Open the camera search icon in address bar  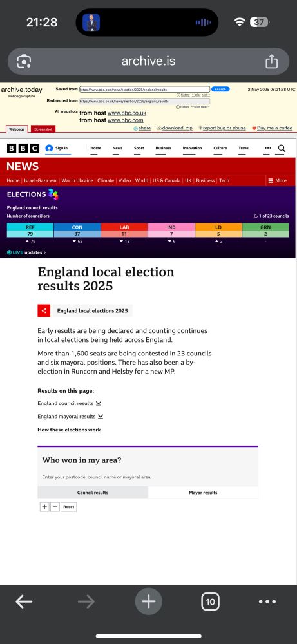(x=24, y=62)
